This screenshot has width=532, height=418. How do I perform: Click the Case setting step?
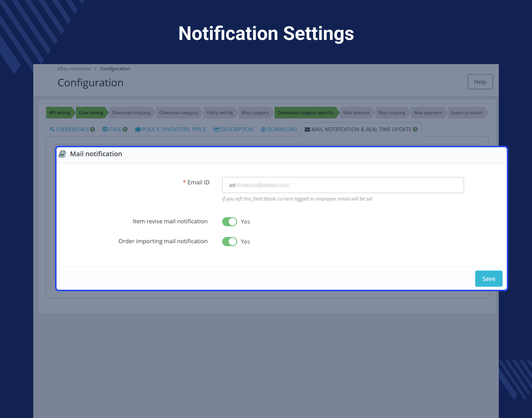click(x=92, y=113)
